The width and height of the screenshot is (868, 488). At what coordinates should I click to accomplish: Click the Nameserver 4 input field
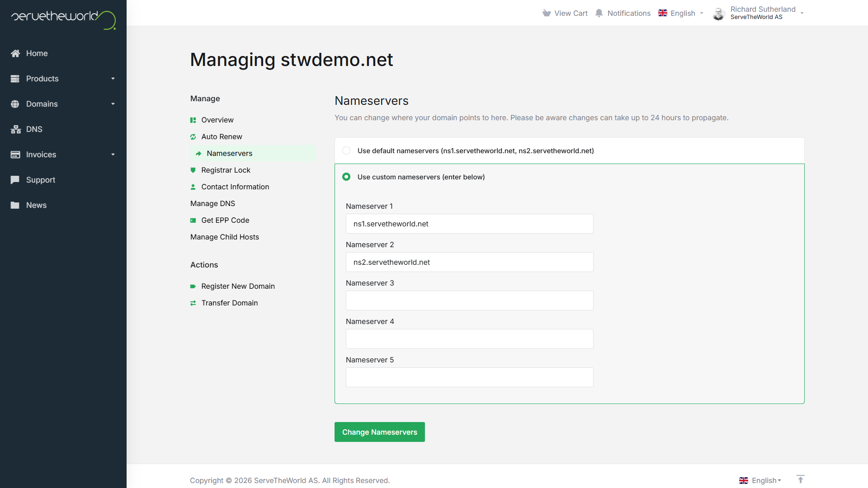coord(470,339)
